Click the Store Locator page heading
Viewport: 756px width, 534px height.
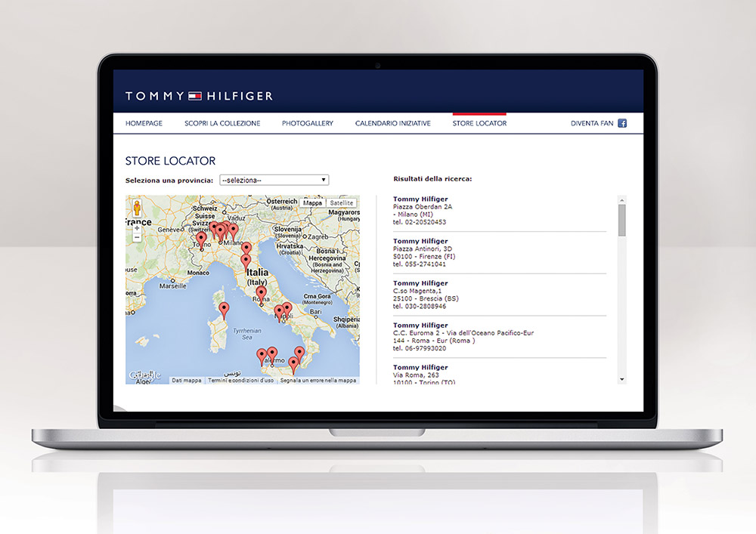(170, 161)
